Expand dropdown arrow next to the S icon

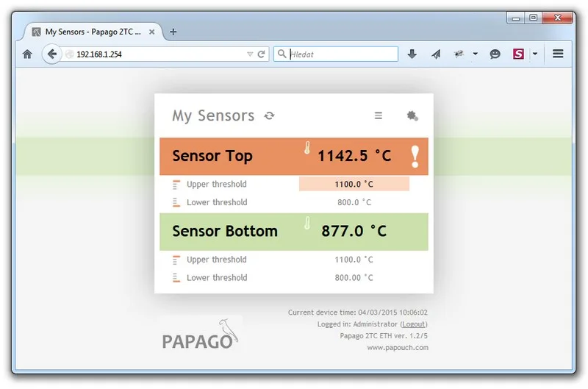[535, 54]
